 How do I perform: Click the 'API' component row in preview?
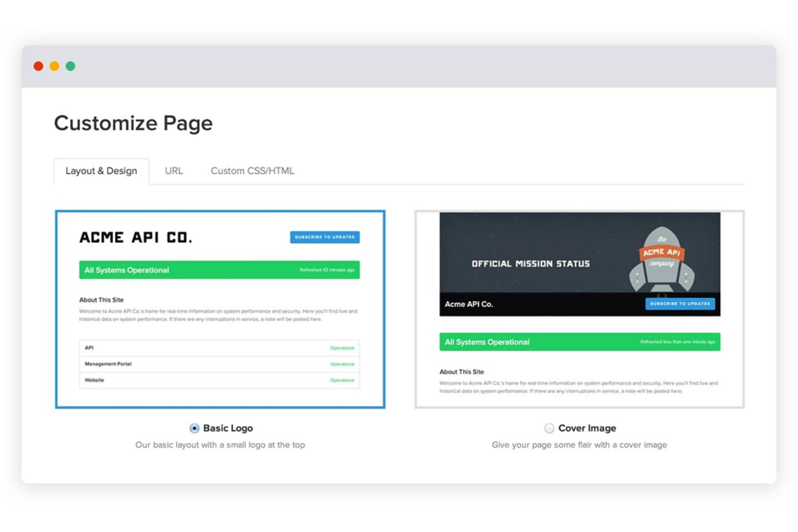219,348
